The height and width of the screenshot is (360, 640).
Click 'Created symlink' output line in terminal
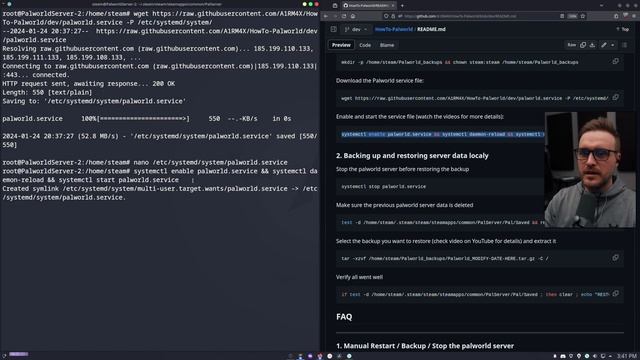[160, 193]
